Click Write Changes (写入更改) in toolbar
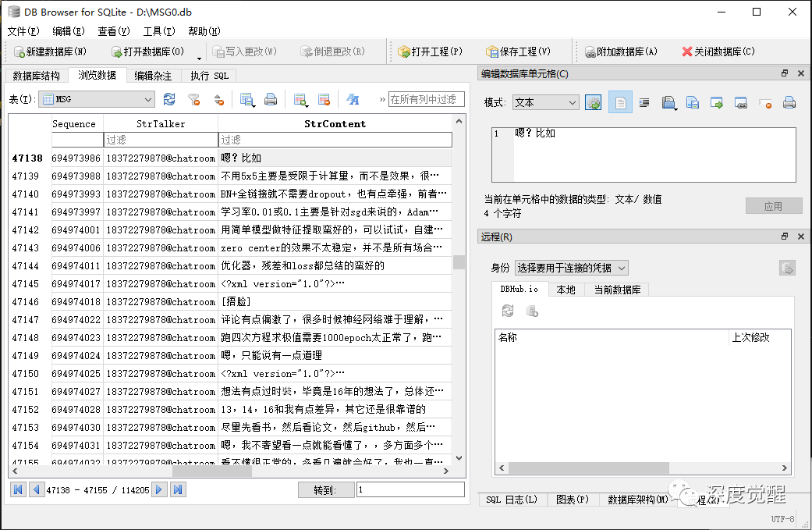The height and width of the screenshot is (530, 812). (245, 52)
